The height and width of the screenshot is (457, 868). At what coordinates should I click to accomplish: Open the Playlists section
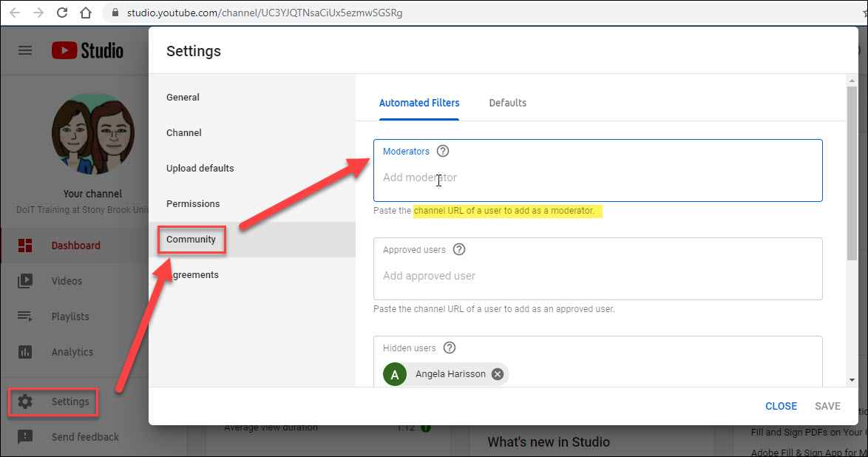coord(72,316)
